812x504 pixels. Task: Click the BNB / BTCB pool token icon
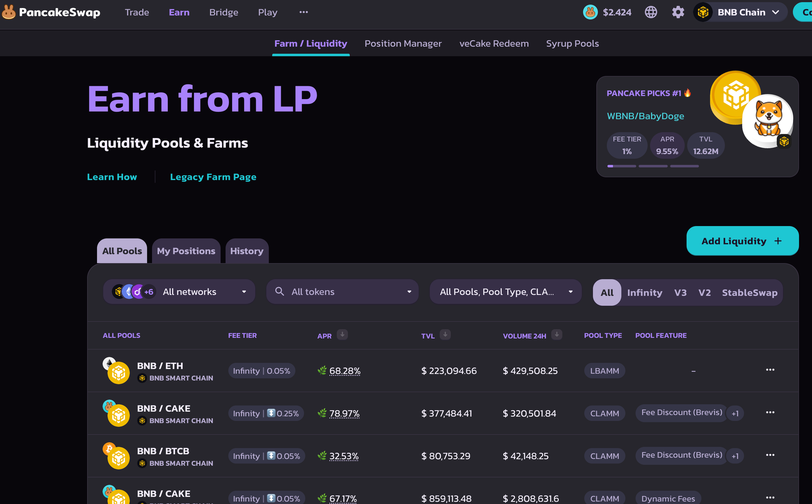[x=116, y=456]
